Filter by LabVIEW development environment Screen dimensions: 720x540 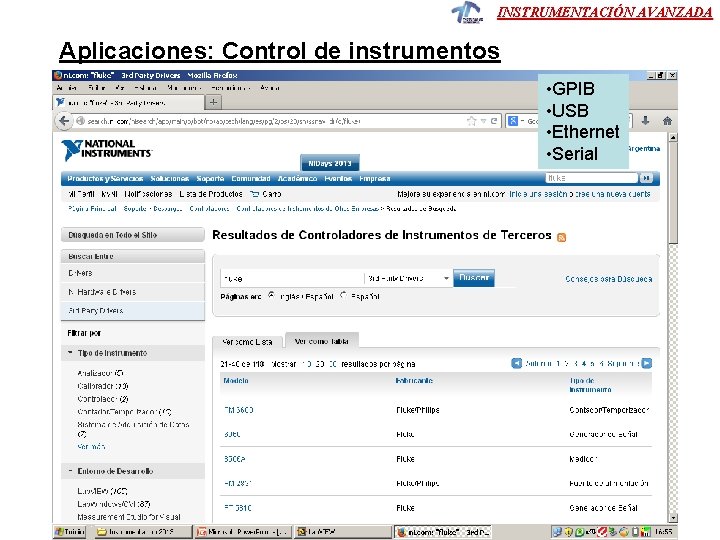coord(102,491)
